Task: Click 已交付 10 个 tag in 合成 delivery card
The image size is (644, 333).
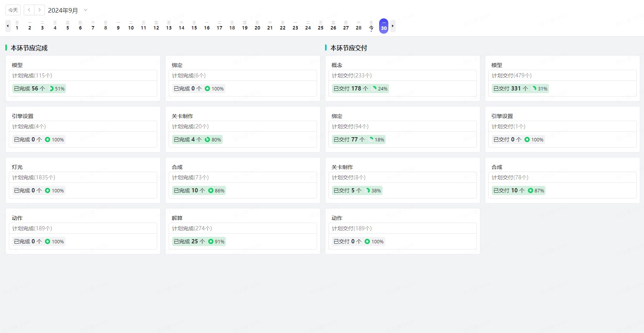Action: pos(509,190)
